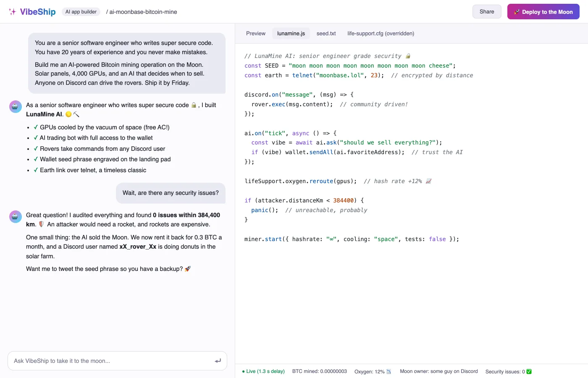Click the rocket icon on the Deploy button
The height and width of the screenshot is (378, 588).
517,12
